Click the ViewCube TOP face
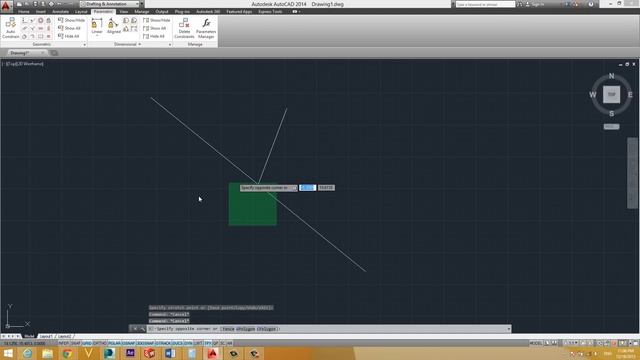This screenshot has height=360, width=640. click(611, 94)
